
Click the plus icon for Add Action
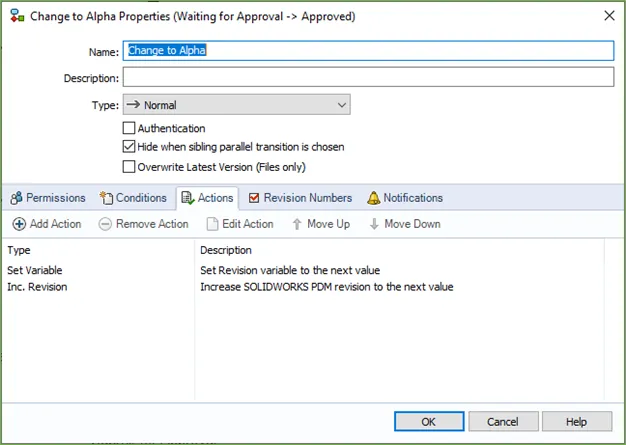(19, 224)
